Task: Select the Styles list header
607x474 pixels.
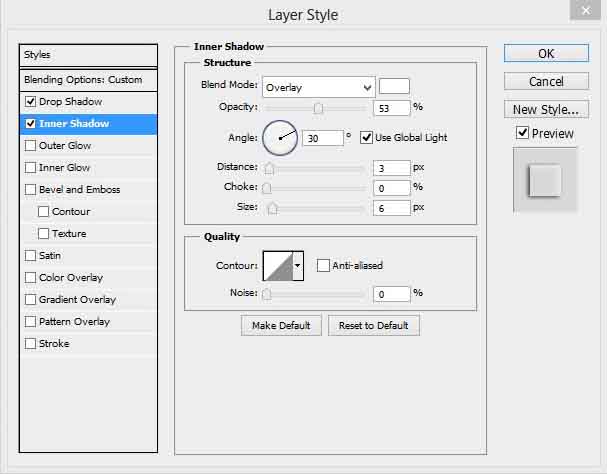Action: point(88,55)
